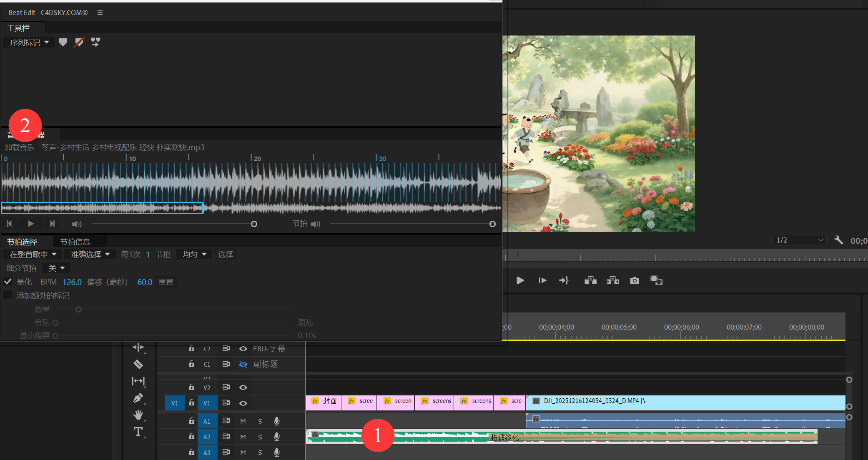Click the add marker icon in Beat Edit toolbar
The height and width of the screenshot is (460, 868).
[63, 42]
